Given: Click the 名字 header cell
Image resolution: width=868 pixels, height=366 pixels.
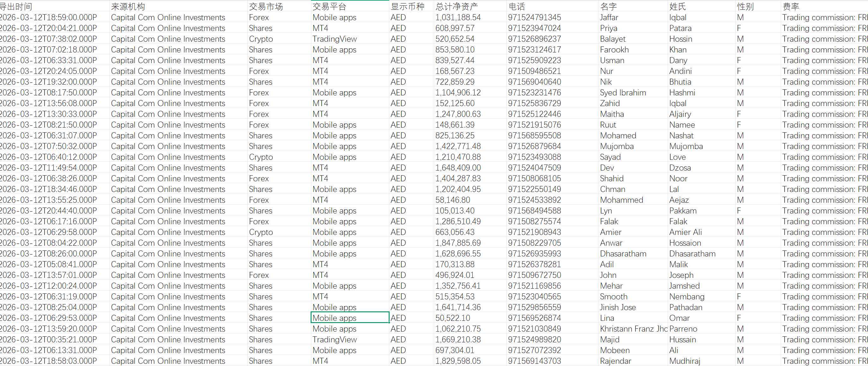Looking at the screenshot, I should pyautogui.click(x=633, y=6).
